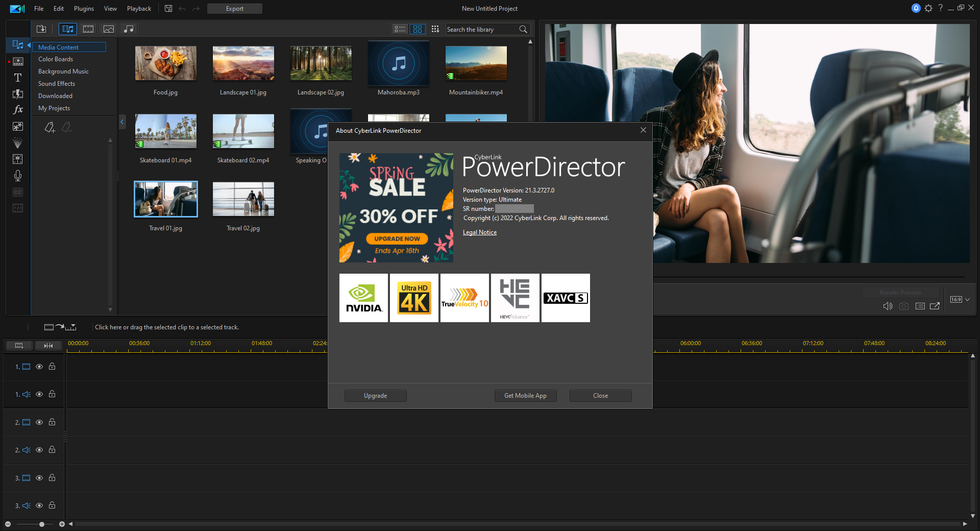The height and width of the screenshot is (531, 980).
Task: Click Upgrade in the About dialog
Action: [x=376, y=396]
